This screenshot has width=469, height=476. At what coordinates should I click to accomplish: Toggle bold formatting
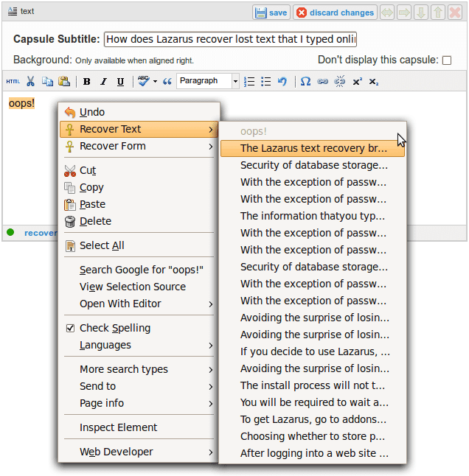(87, 81)
